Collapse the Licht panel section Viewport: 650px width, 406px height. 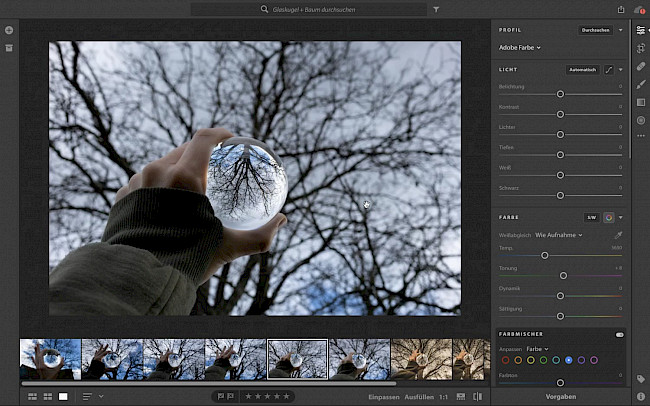(x=620, y=69)
